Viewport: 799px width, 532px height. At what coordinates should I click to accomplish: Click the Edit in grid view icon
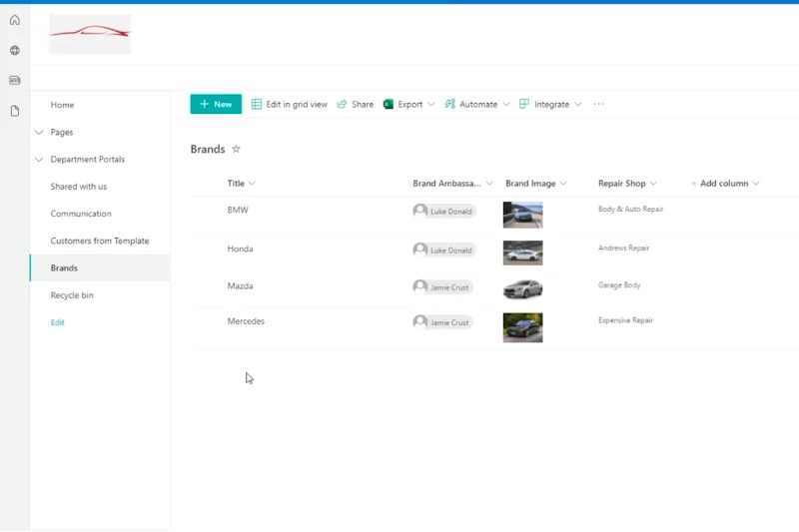click(x=257, y=104)
